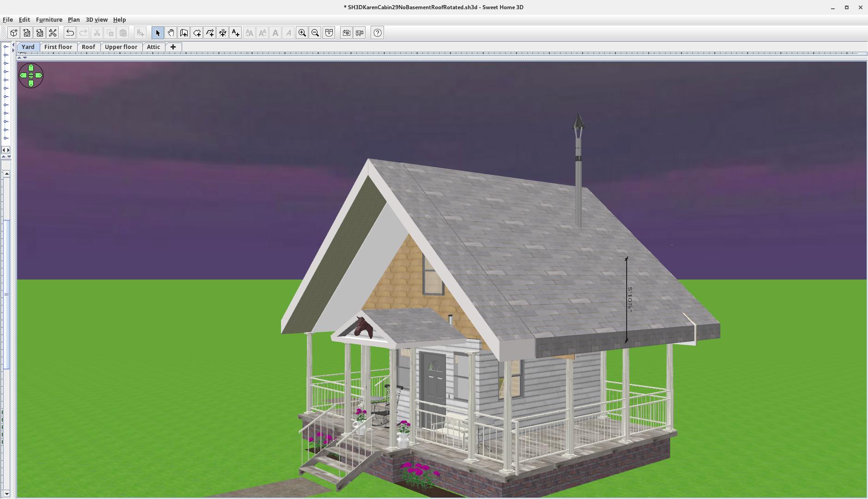
Task: Toggle the Select arrow mode
Action: pyautogui.click(x=158, y=33)
